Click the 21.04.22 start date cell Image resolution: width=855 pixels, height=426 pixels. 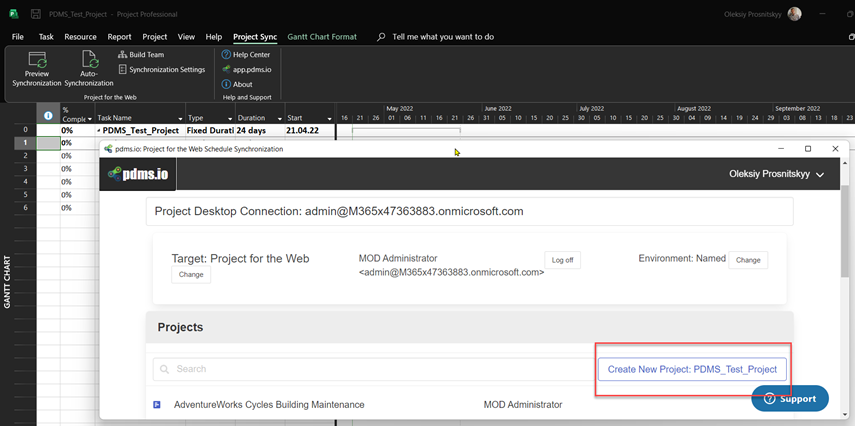click(310, 131)
